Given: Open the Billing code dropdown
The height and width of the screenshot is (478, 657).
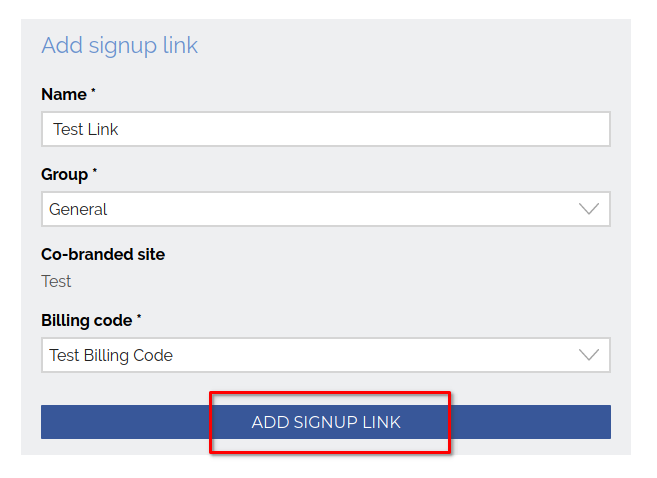Looking at the screenshot, I should pos(325,355).
